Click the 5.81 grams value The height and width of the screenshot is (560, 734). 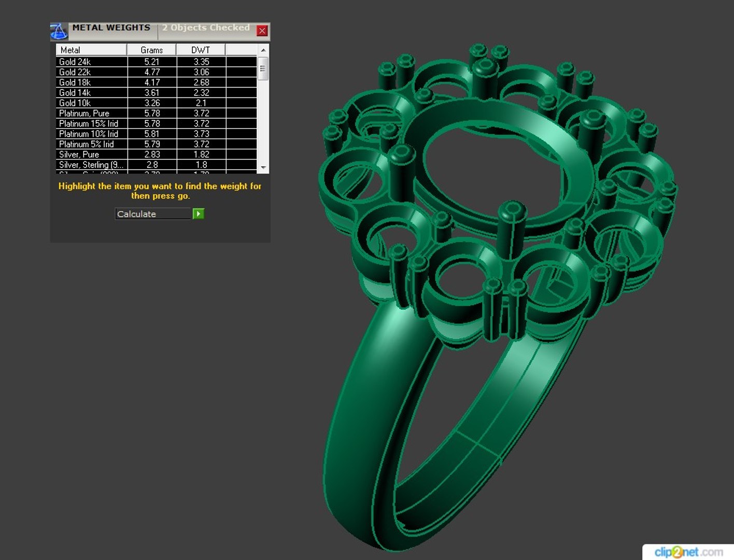point(152,134)
